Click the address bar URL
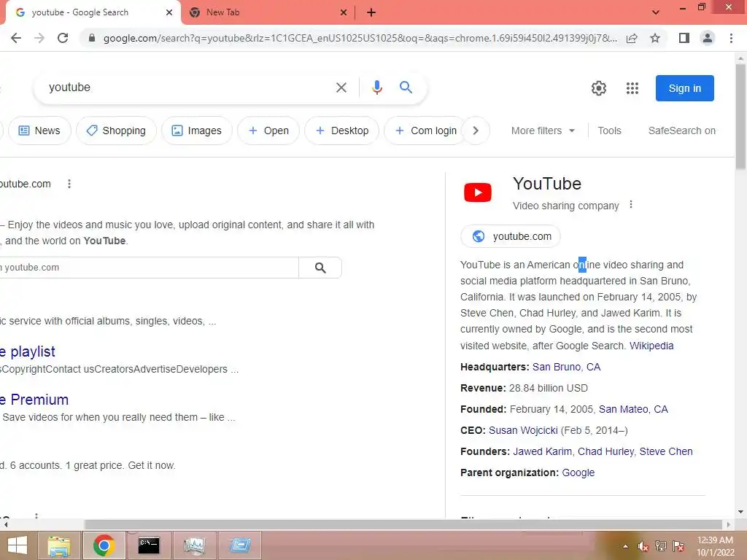747x560 pixels. pos(360,38)
